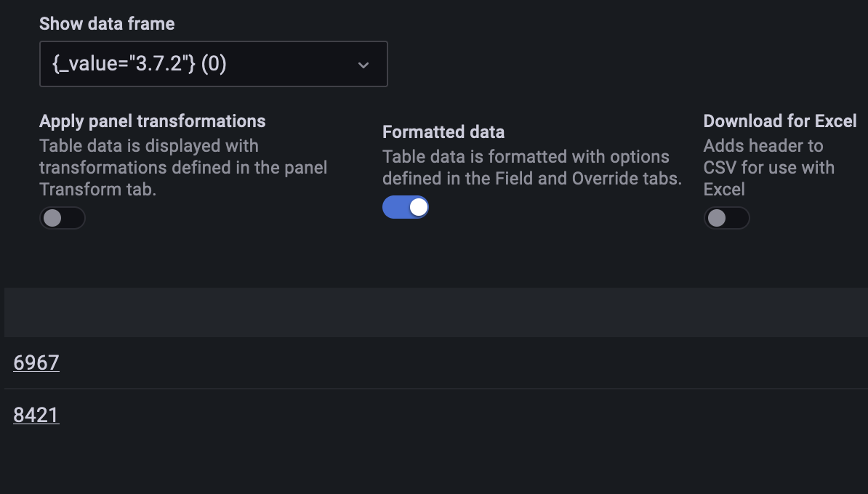Turn on Download for Excel
Image resolution: width=868 pixels, height=494 pixels.
(727, 218)
